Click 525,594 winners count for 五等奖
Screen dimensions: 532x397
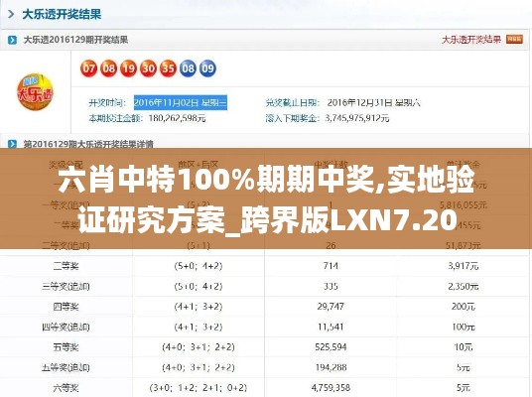click(x=331, y=347)
